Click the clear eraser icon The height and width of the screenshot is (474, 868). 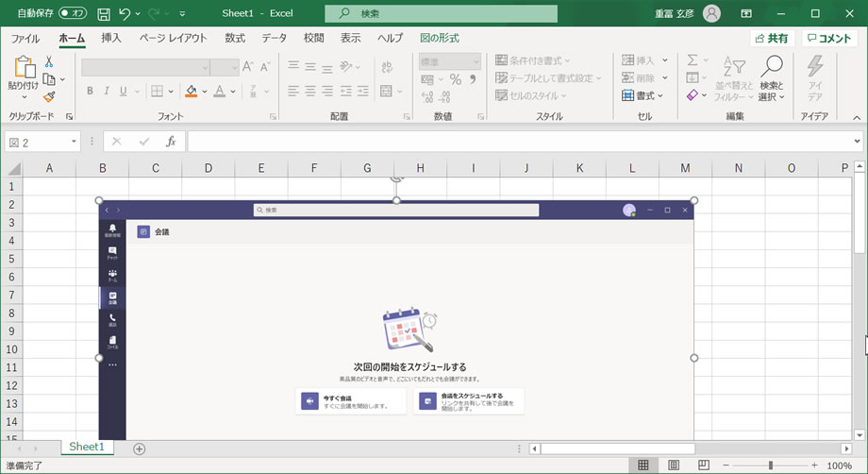tap(693, 95)
